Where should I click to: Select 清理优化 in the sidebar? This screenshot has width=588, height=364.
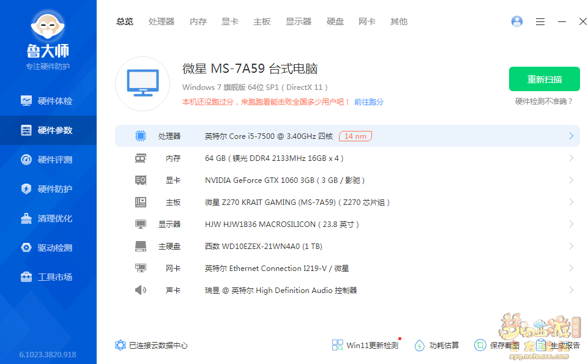point(48,218)
